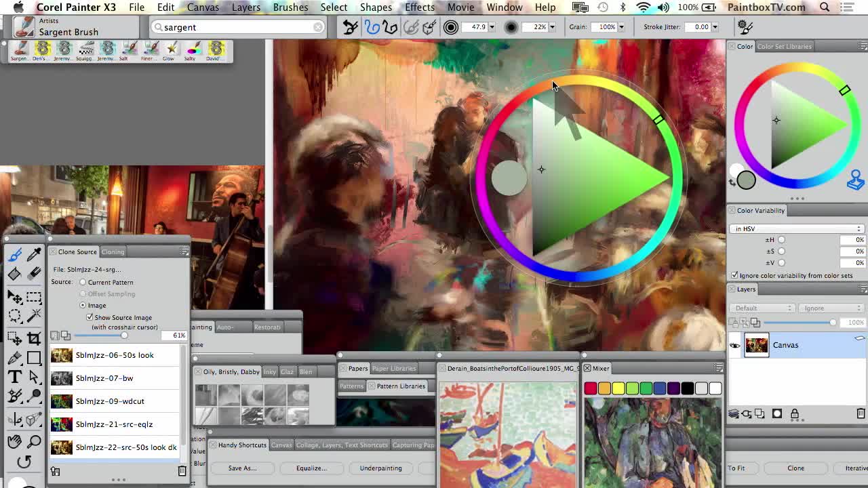Select the Current Pattern radio button
Image resolution: width=868 pixels, height=488 pixels.
pos(83,282)
